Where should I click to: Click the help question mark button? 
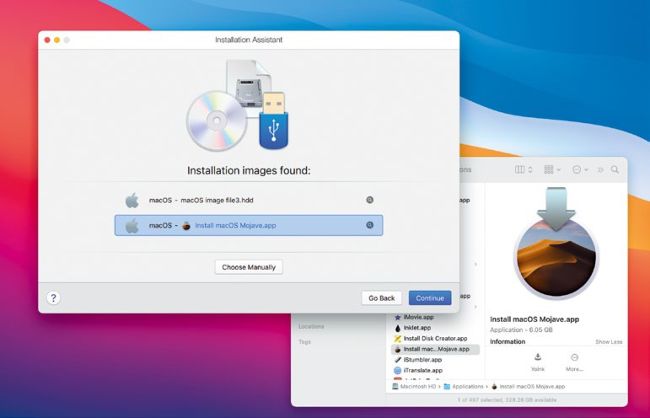coord(54,298)
